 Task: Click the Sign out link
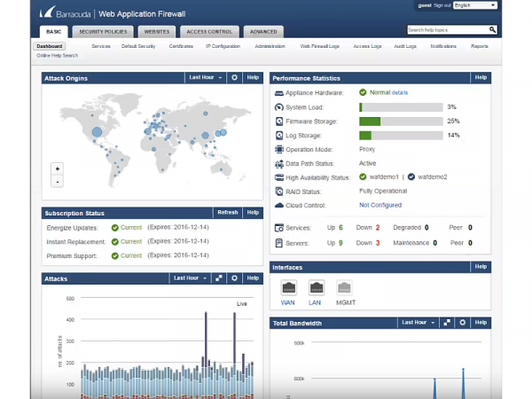pyautogui.click(x=442, y=5)
